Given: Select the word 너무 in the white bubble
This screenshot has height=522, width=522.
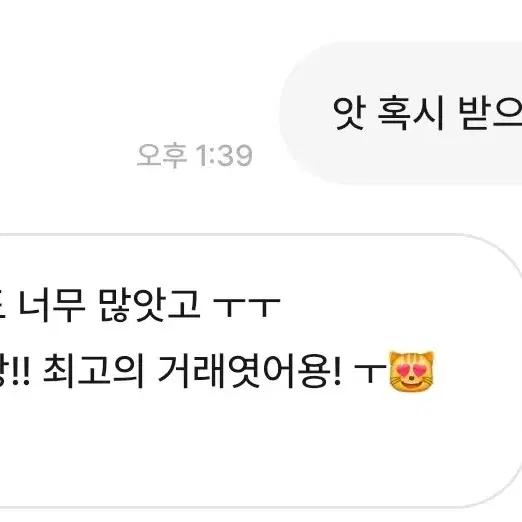Looking at the screenshot, I should click(52, 305).
